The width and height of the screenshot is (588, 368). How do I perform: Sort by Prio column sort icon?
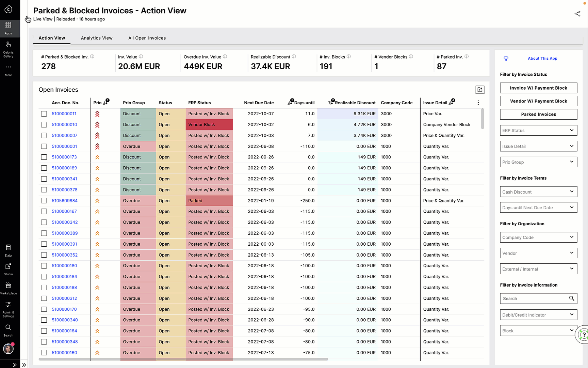point(105,103)
